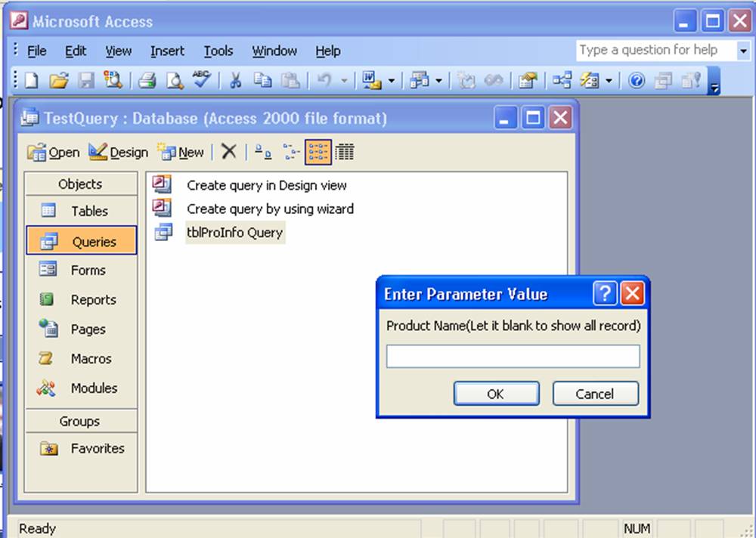The height and width of the screenshot is (538, 756).
Task: Click the Delete X icon in database window
Action: pyautogui.click(x=228, y=152)
